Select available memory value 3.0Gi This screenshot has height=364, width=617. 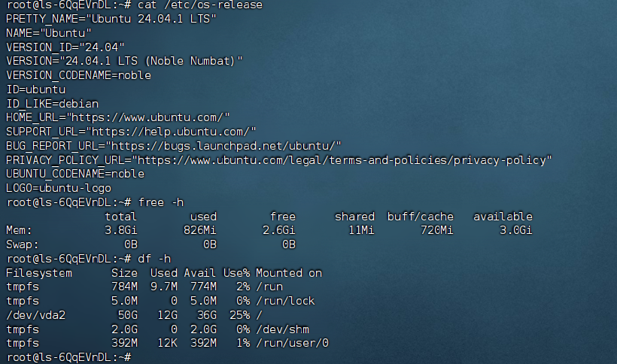pyautogui.click(x=516, y=230)
